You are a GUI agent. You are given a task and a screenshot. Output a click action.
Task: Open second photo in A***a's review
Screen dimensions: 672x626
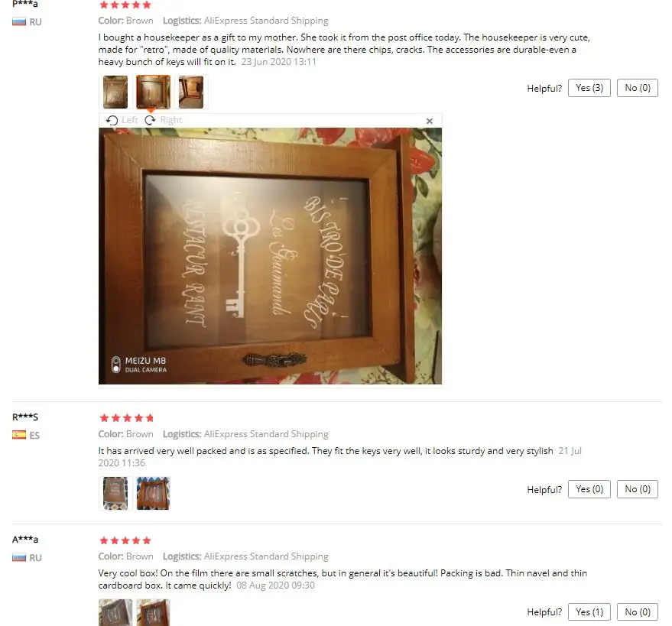[x=153, y=613]
